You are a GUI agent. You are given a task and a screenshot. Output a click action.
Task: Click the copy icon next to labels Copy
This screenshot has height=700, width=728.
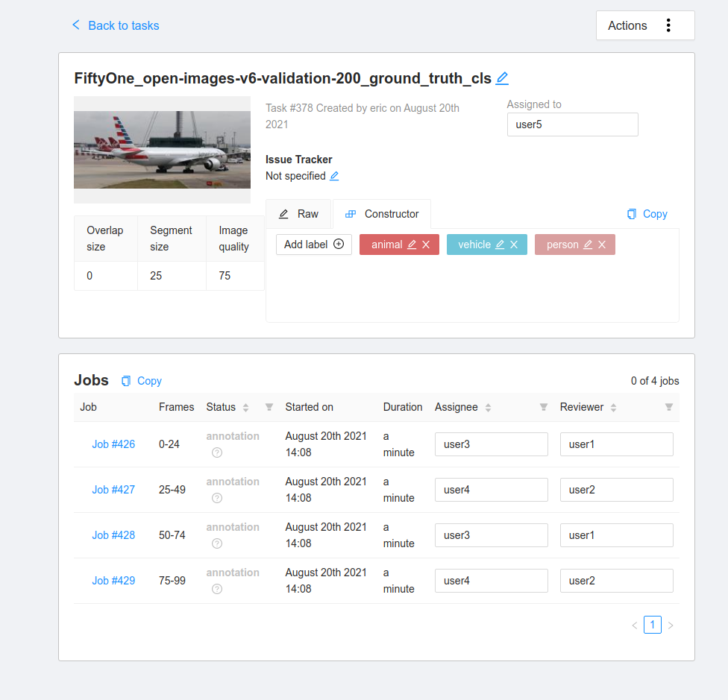tap(632, 214)
